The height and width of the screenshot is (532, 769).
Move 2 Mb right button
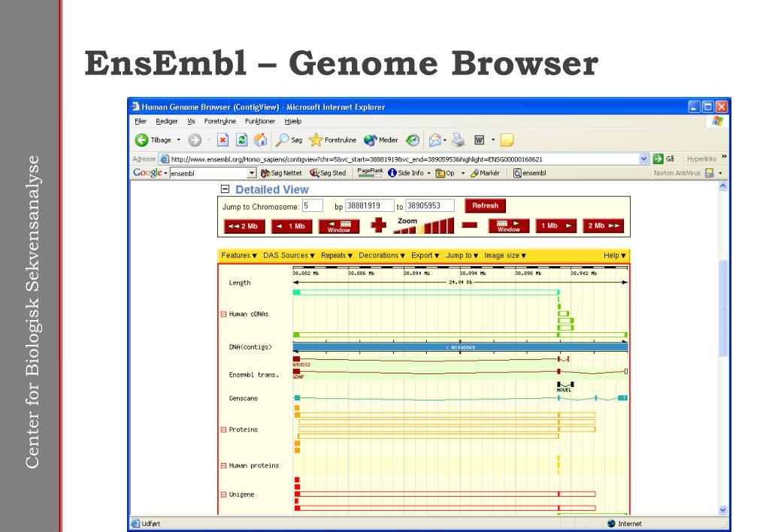tap(603, 226)
